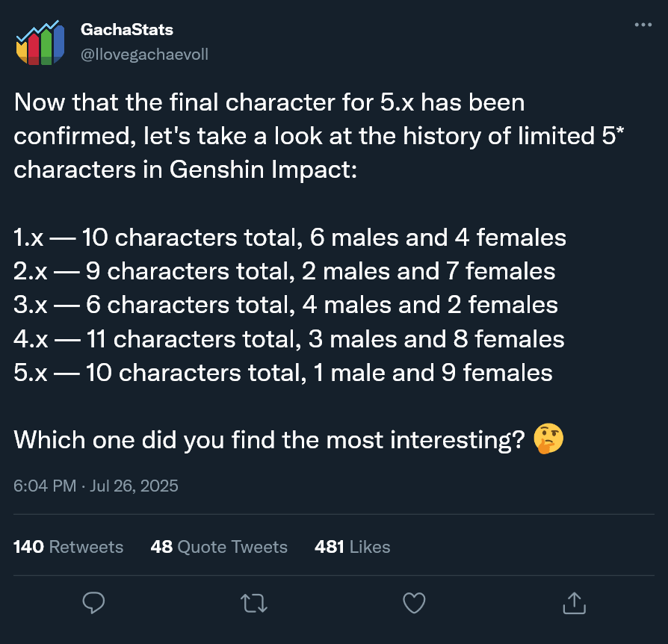This screenshot has height=644, width=668.
Task: Show the 481 Likes list
Action: tap(353, 547)
